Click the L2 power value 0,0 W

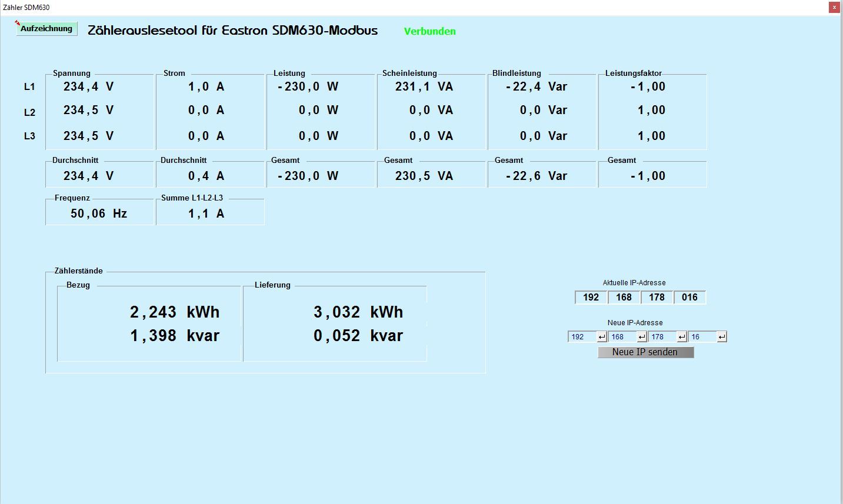coord(319,110)
